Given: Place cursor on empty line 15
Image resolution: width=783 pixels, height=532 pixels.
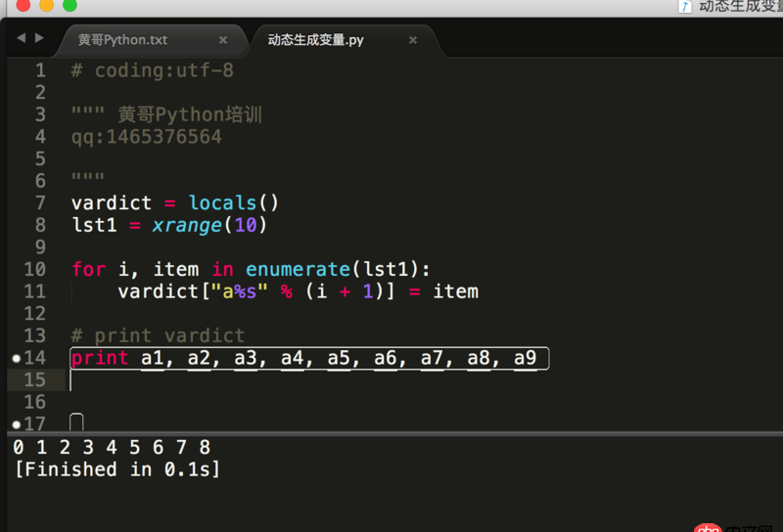Looking at the screenshot, I should [294, 380].
